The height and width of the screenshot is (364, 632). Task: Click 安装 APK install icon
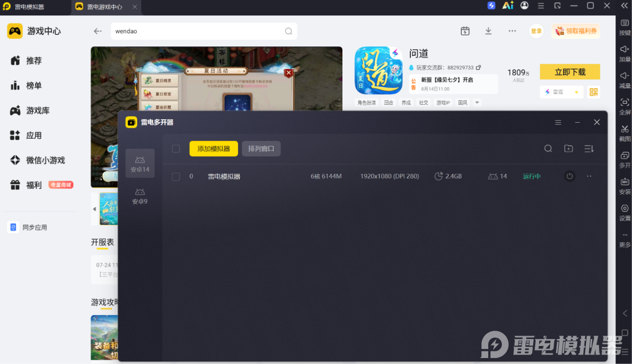coord(625,186)
